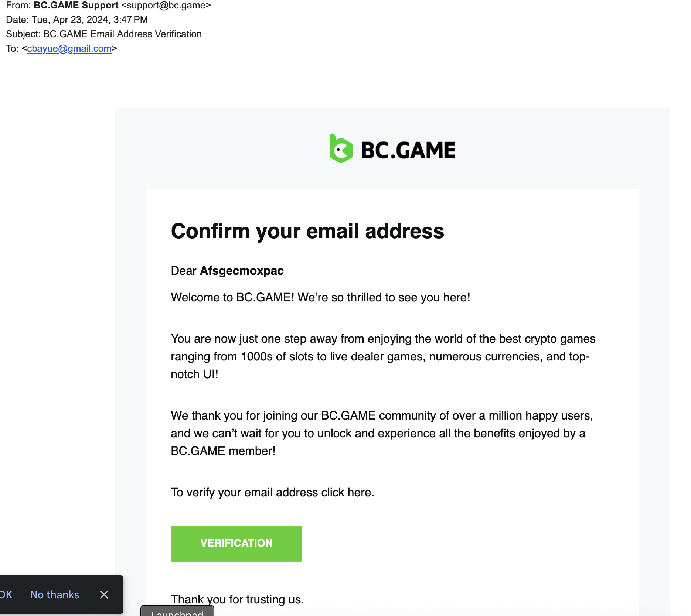
Task: Confirm with OK in the dark popup
Action: pos(6,595)
